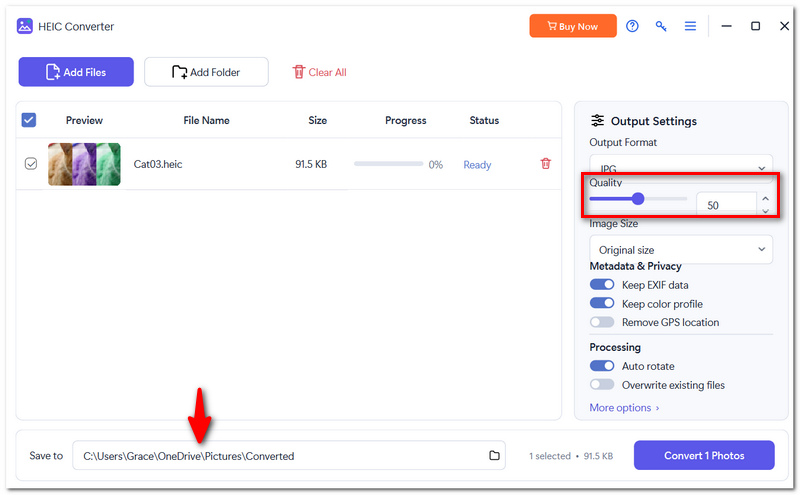
Task: Toggle Keep EXIF data switch
Action: click(602, 284)
